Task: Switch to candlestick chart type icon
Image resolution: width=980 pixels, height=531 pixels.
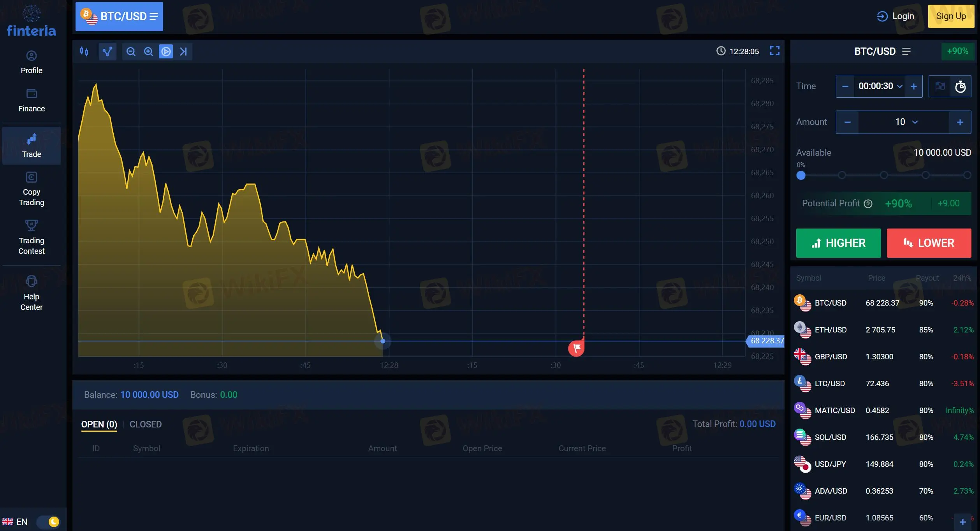Action: point(84,51)
